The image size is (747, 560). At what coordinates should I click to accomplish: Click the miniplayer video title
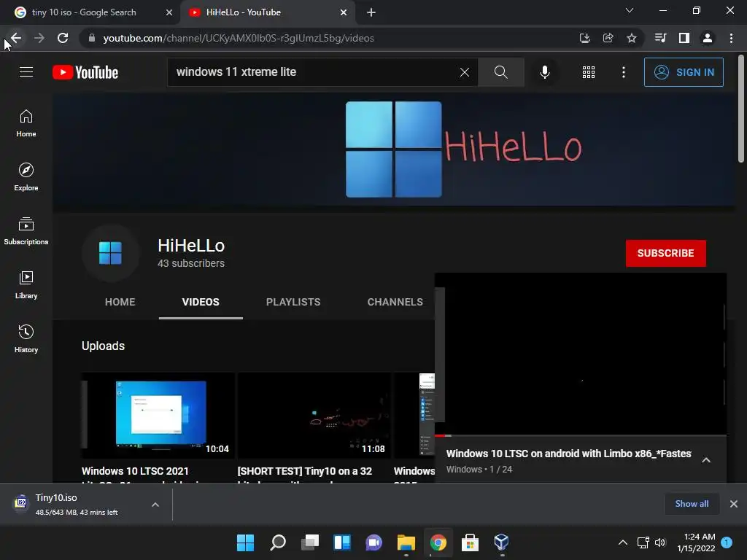click(x=569, y=454)
